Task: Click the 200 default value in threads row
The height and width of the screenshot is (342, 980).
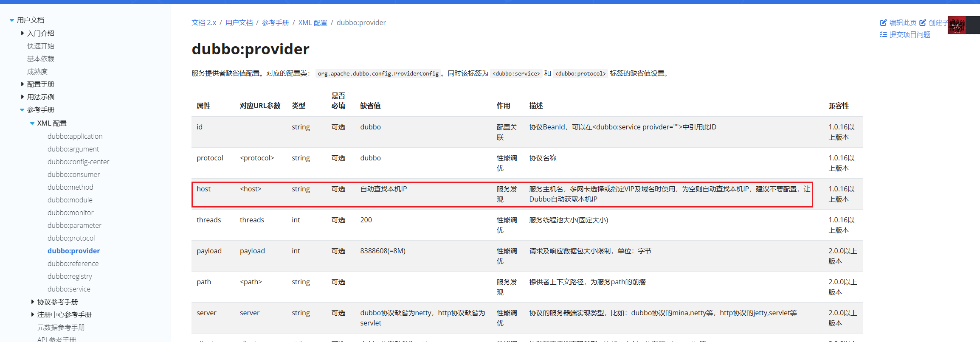Action: pyautogui.click(x=366, y=220)
